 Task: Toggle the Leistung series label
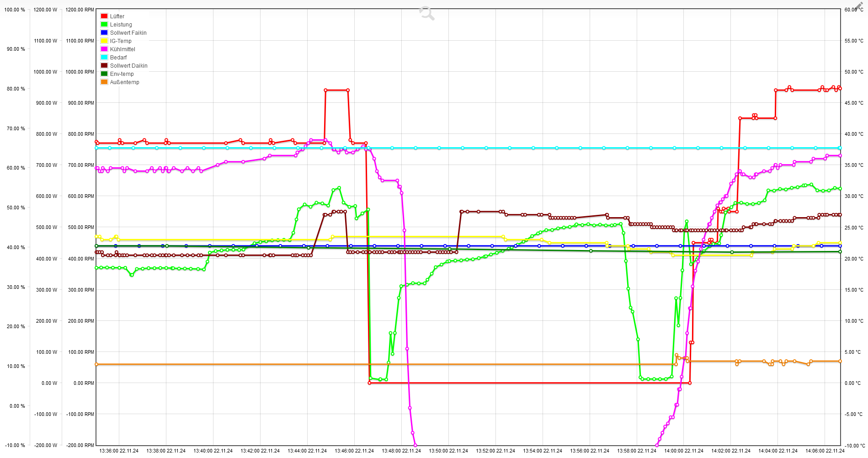click(121, 24)
